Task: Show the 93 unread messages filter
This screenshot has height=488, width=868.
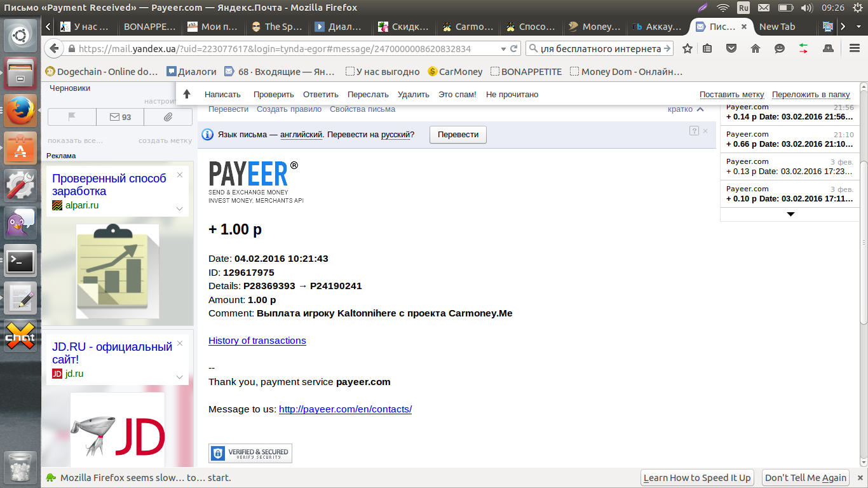Action: [x=120, y=117]
